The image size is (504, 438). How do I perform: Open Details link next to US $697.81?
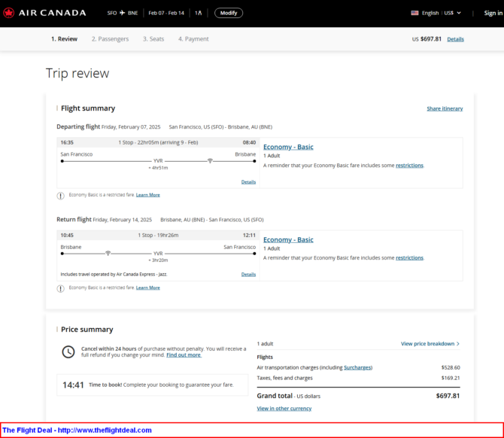(455, 39)
